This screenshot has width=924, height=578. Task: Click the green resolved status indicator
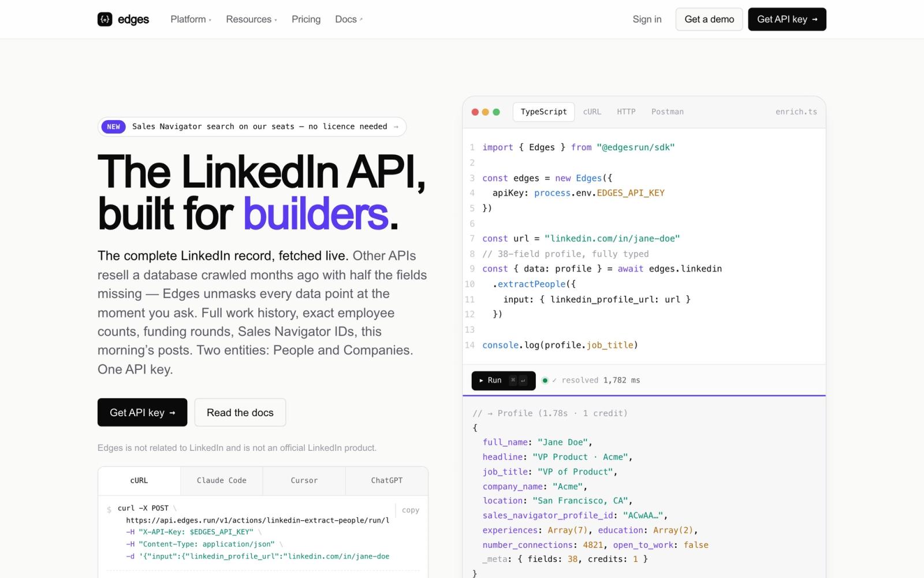545,380
